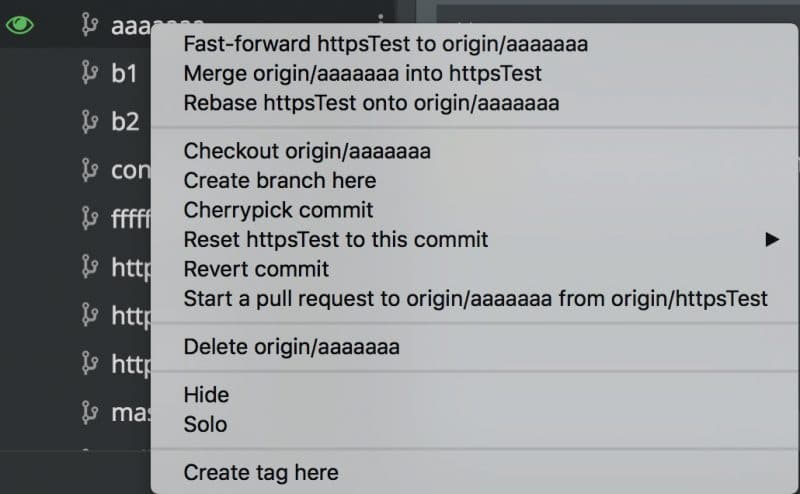
Task: Start a pull request to origin/aaaaaaa
Action: 476,299
